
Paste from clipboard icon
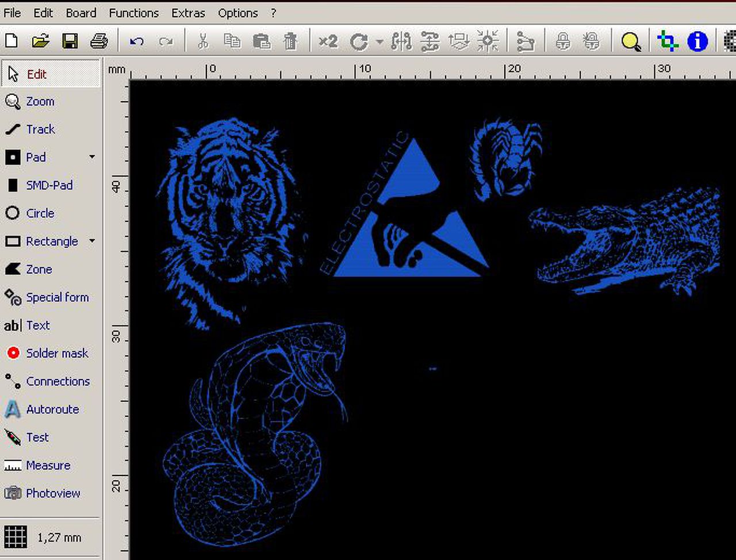tap(262, 41)
